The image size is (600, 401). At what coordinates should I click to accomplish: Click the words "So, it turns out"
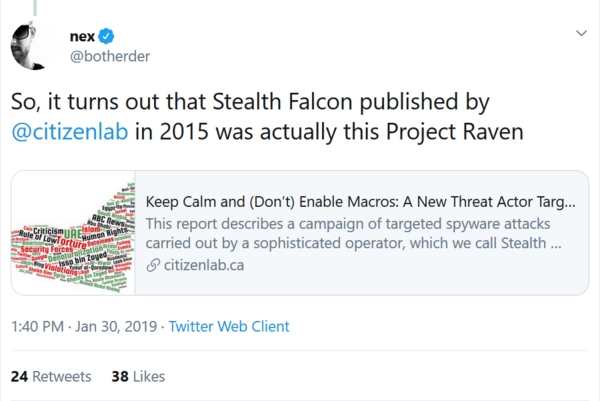[82, 101]
